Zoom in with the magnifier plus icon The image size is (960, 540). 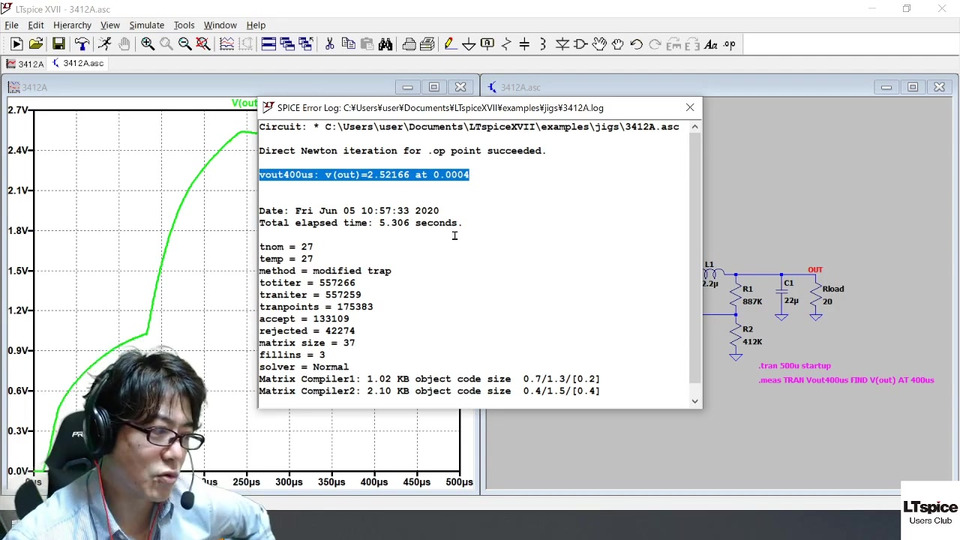point(148,44)
